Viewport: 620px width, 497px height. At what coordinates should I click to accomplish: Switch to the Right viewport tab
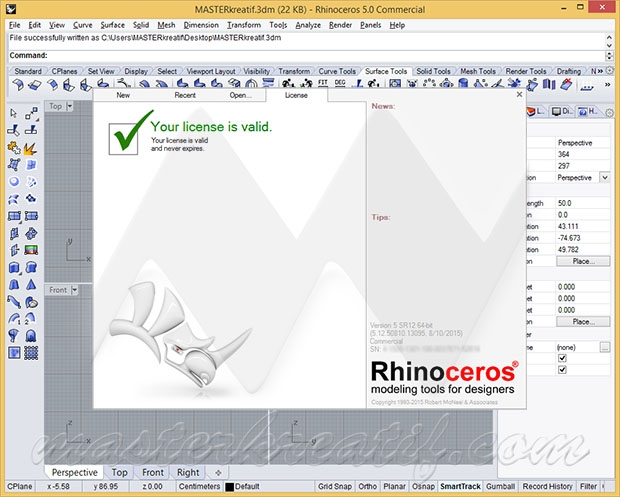click(x=188, y=472)
